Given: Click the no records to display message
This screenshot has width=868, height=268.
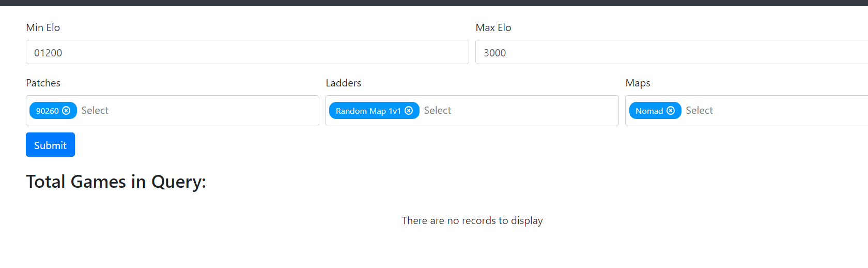Looking at the screenshot, I should point(472,220).
